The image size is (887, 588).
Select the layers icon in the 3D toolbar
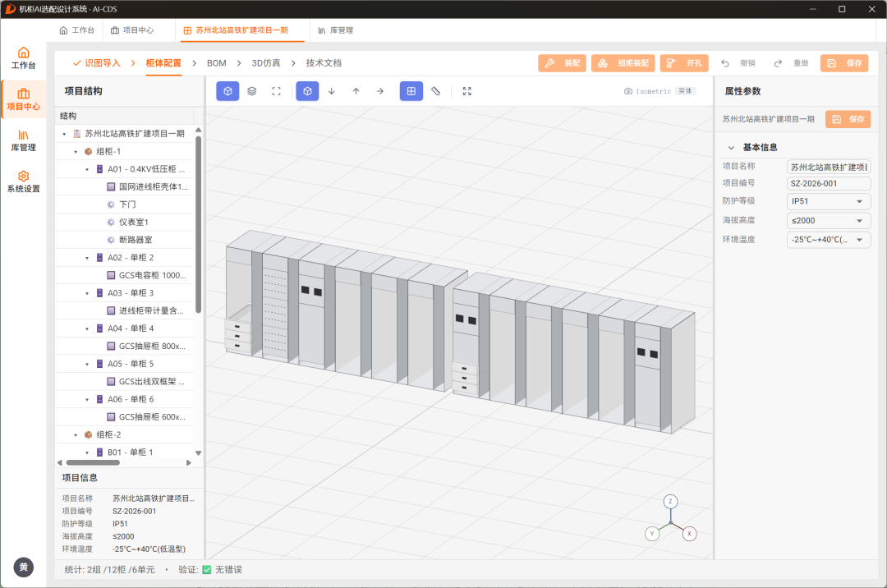coord(252,91)
